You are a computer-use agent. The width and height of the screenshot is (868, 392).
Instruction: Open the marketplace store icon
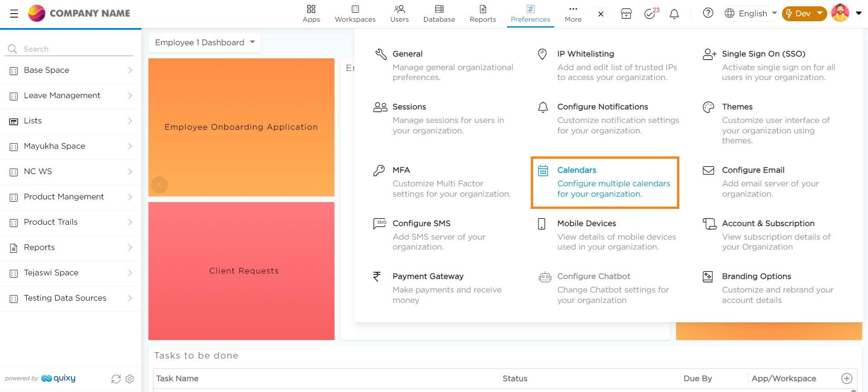(x=626, y=14)
